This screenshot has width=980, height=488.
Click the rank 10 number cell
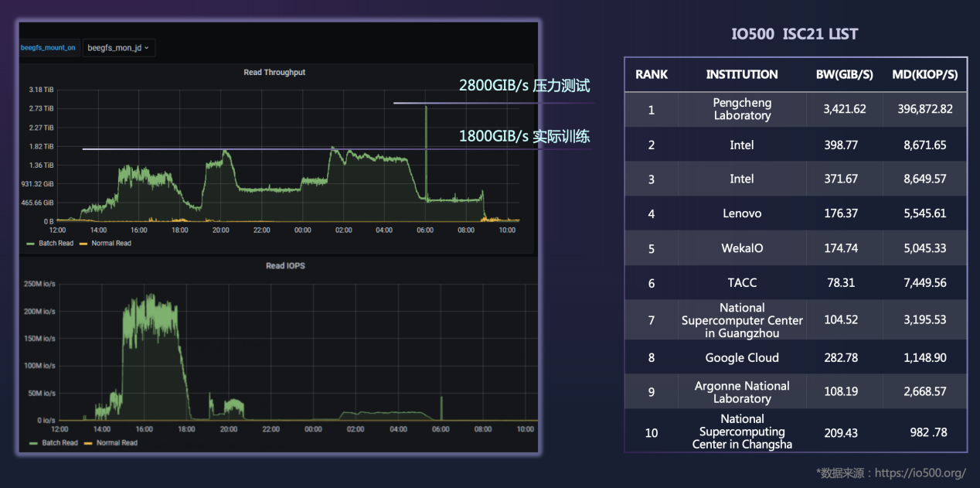[x=652, y=432]
